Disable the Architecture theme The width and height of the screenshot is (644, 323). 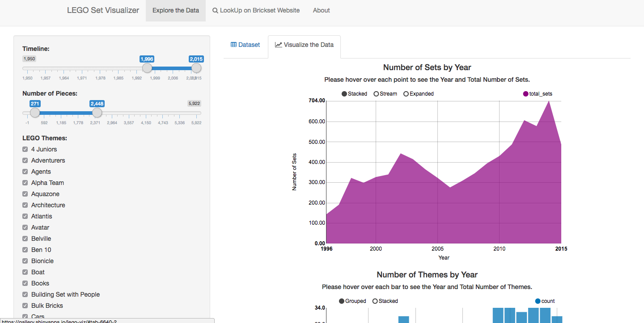(25, 205)
